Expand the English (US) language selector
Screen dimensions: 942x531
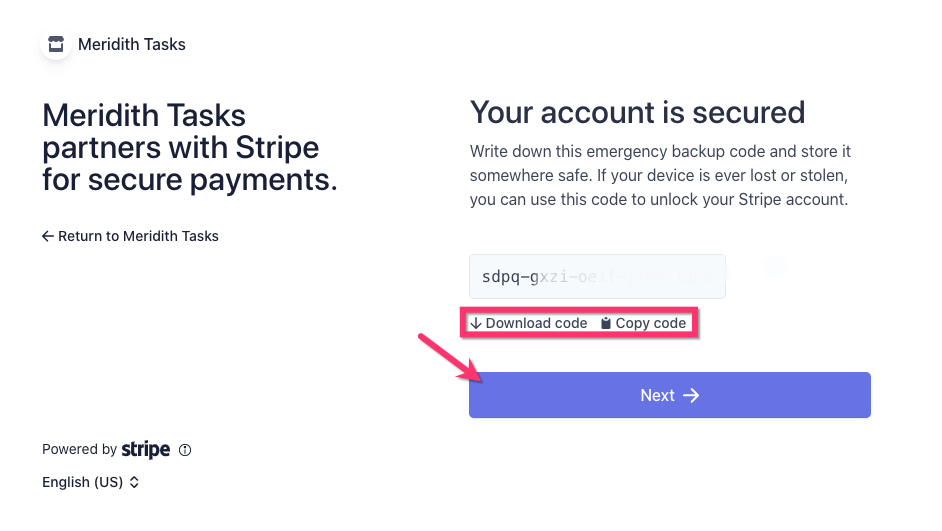click(90, 482)
